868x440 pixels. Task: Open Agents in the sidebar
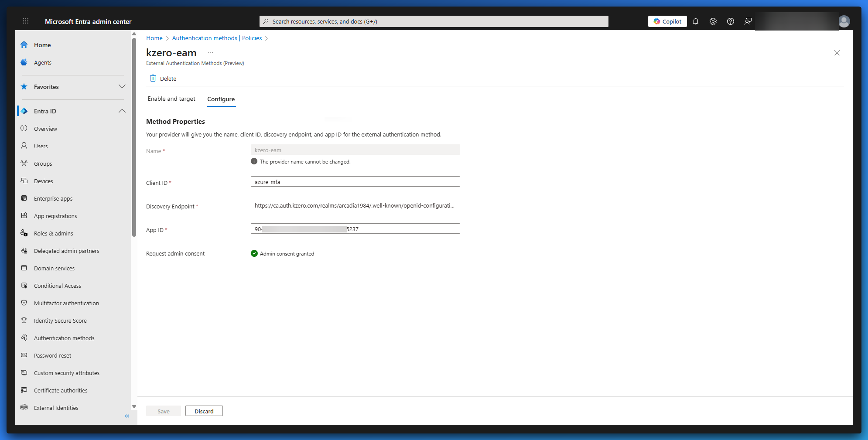pyautogui.click(x=43, y=62)
